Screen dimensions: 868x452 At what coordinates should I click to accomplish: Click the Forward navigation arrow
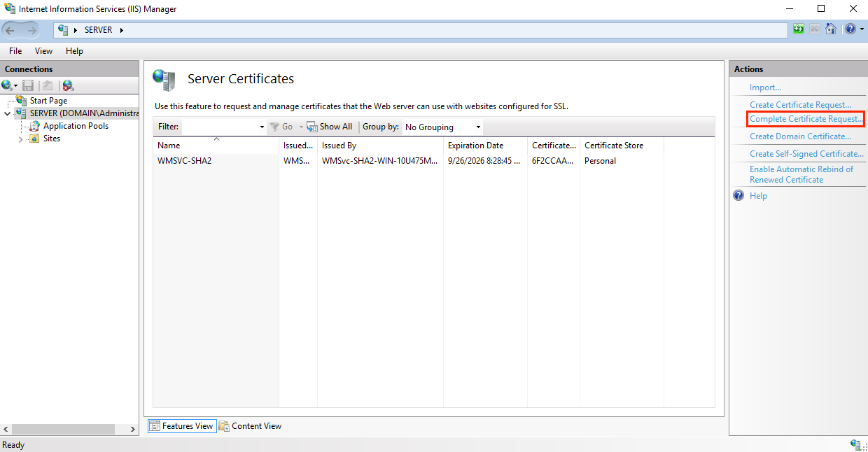(x=31, y=29)
